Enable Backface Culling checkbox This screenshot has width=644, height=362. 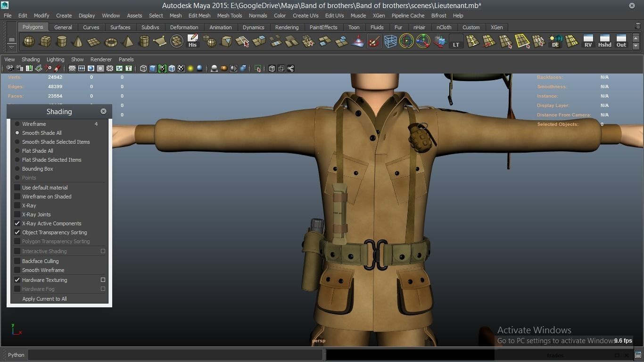[17, 261]
